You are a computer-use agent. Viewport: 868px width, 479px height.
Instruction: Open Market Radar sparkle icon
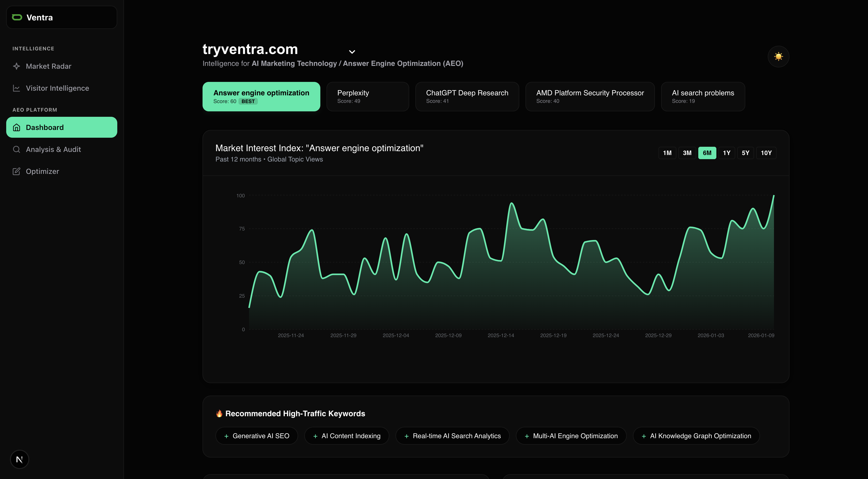pos(17,66)
